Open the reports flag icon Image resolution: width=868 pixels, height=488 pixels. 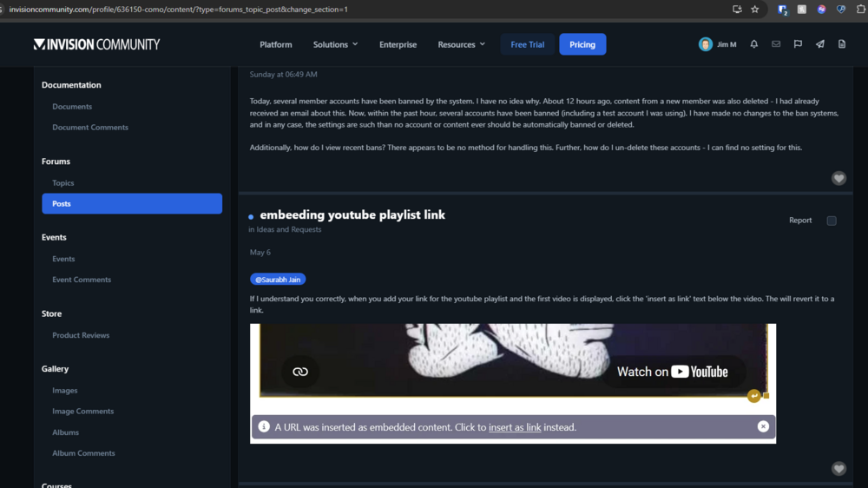pos(798,44)
